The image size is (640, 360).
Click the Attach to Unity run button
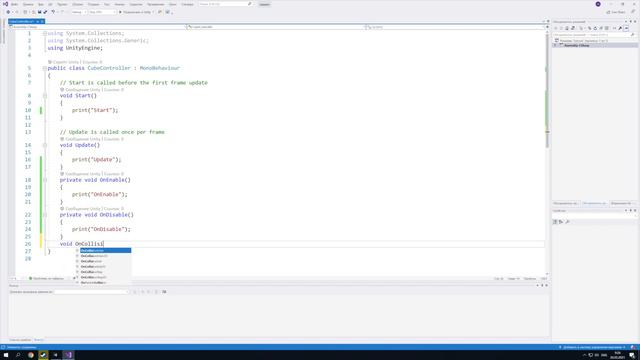(x=136, y=12)
